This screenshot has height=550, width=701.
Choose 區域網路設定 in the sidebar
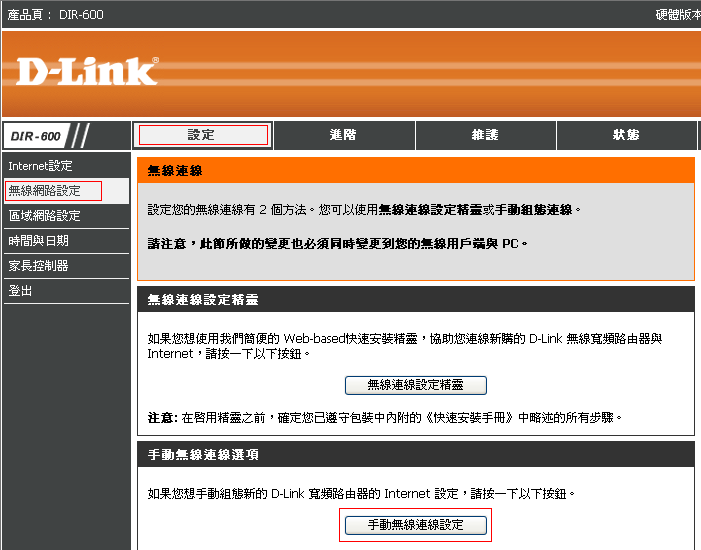click(x=66, y=216)
